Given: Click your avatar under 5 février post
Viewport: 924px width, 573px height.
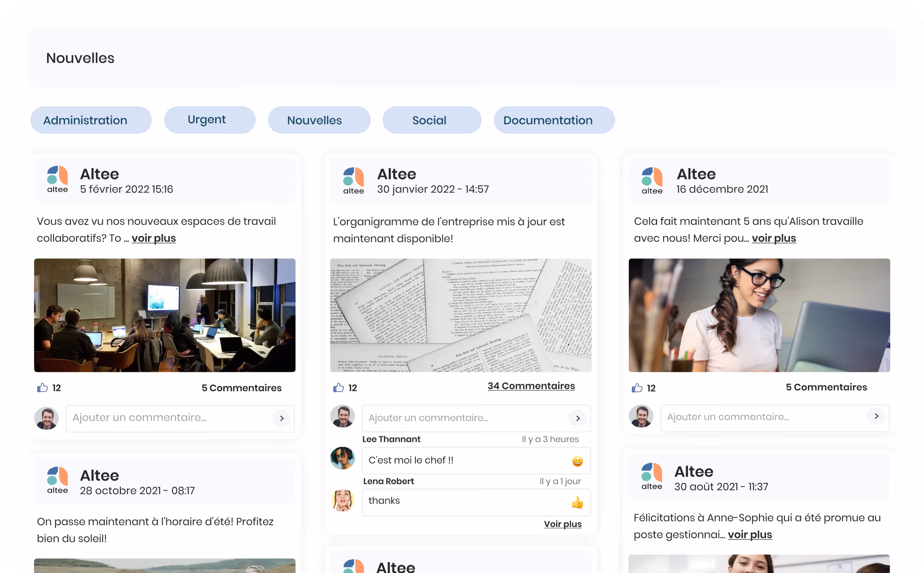Looking at the screenshot, I should point(47,418).
